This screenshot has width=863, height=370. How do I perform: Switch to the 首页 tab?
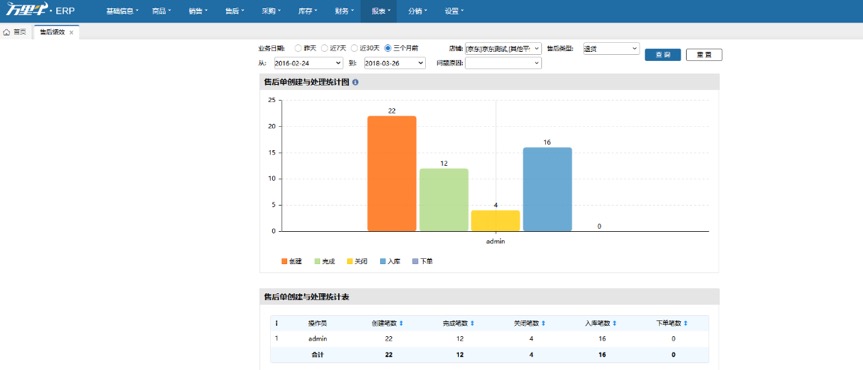(x=15, y=32)
